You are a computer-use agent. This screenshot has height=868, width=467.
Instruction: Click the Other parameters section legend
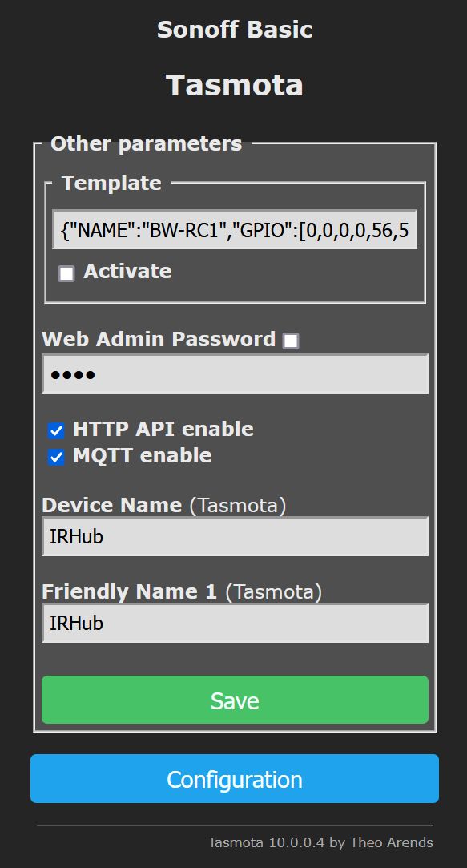(x=146, y=144)
